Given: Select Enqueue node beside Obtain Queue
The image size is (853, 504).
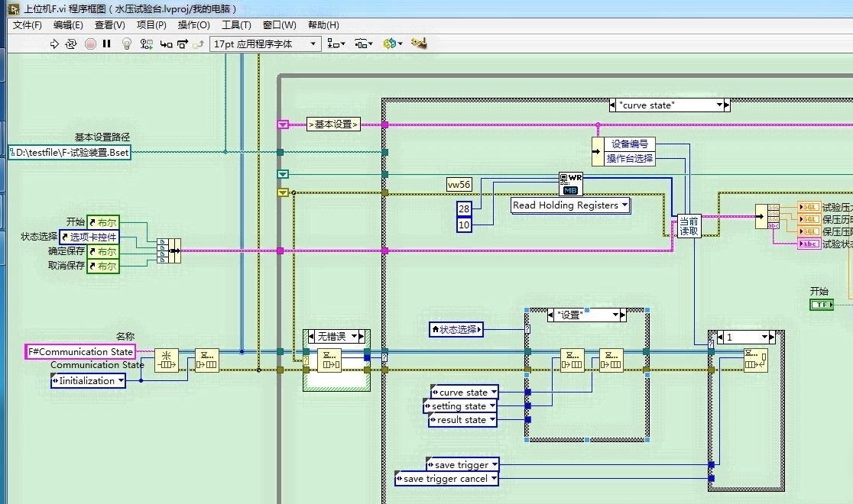Looking at the screenshot, I should pyautogui.click(x=207, y=360).
